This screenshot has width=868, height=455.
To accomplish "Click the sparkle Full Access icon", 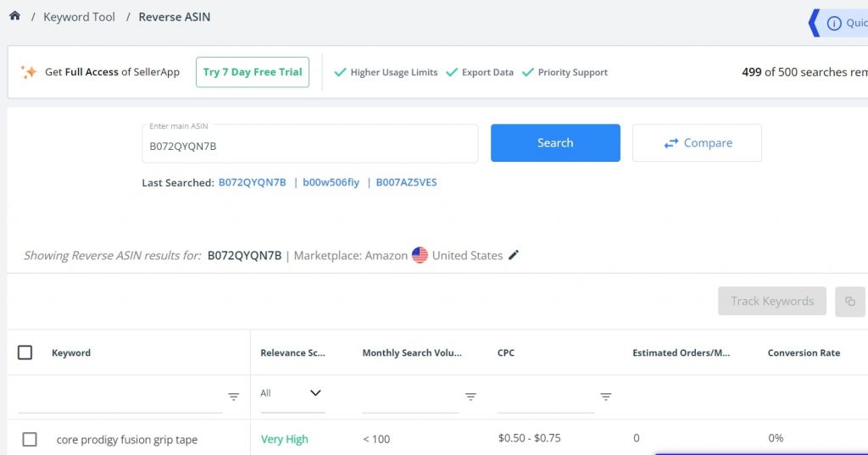I will [x=29, y=72].
